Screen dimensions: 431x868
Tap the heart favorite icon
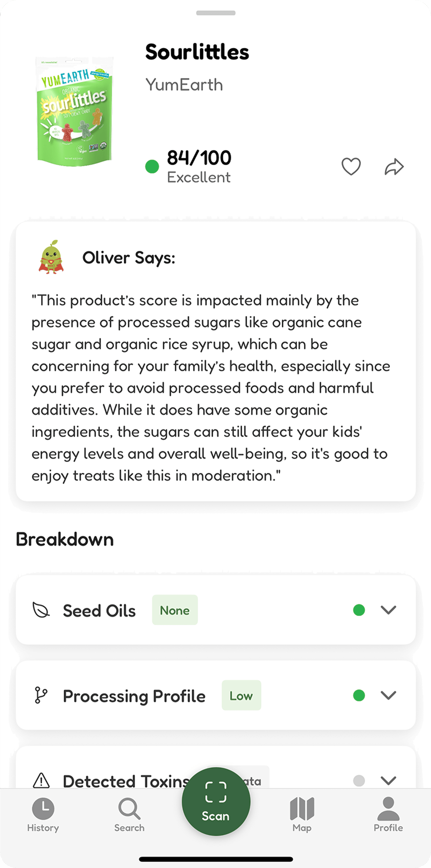(x=351, y=166)
